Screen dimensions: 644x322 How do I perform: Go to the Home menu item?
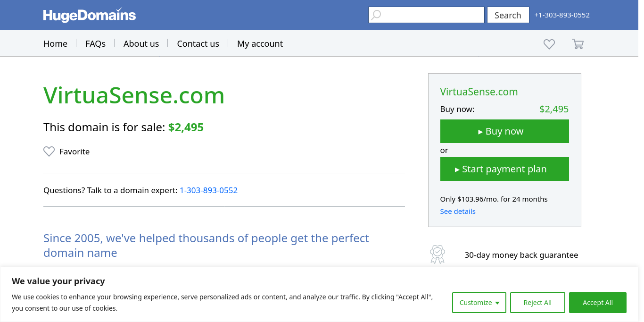55,43
